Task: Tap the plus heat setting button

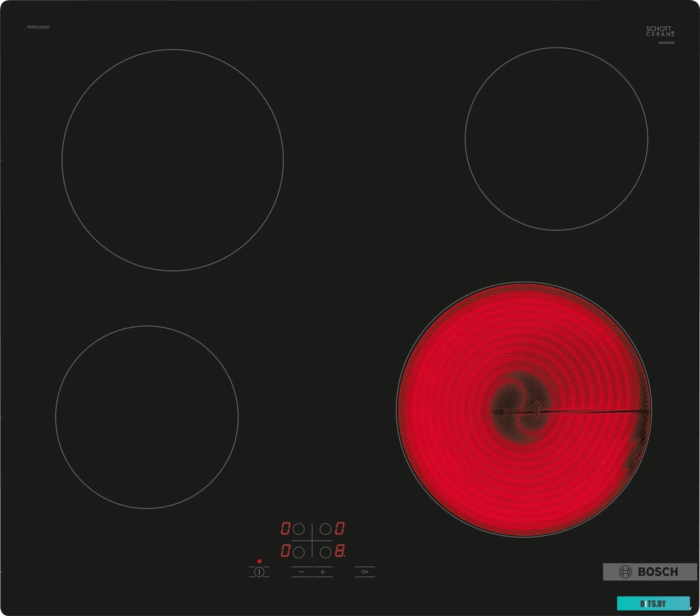Action: (323, 572)
